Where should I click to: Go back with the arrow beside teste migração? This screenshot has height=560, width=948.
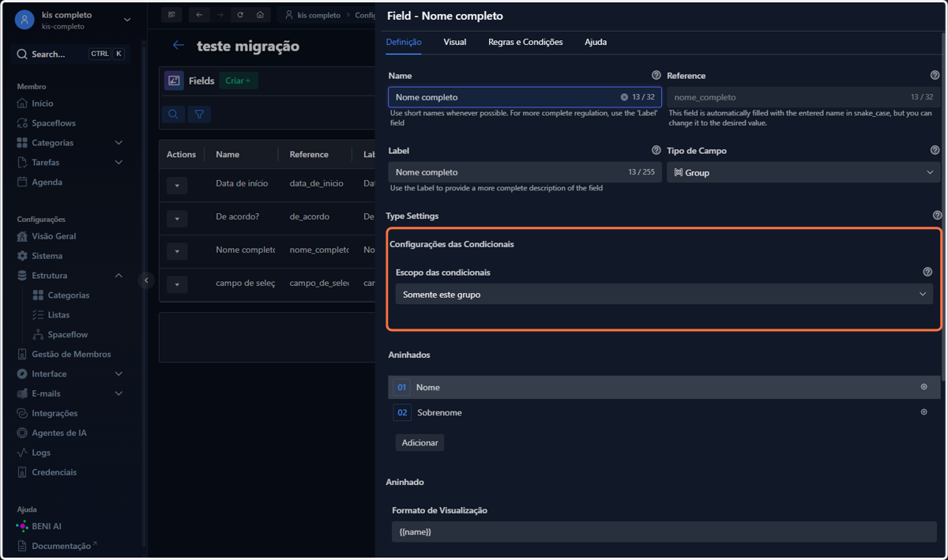coord(179,46)
